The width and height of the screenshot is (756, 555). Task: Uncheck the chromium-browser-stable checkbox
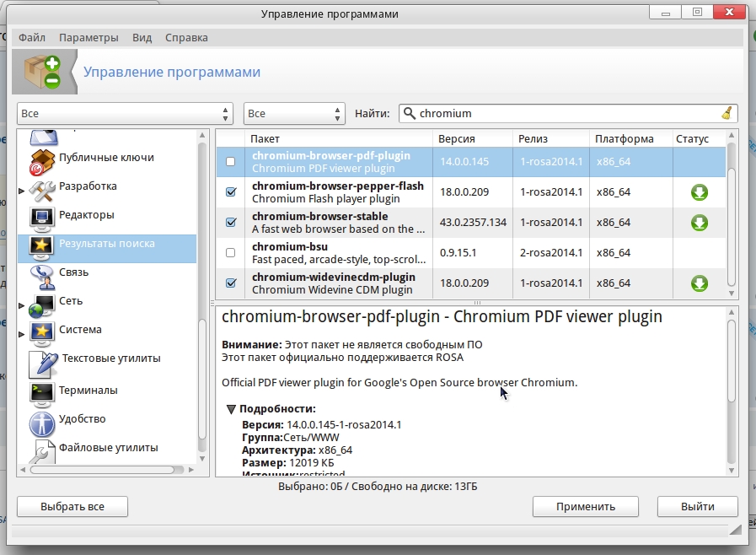tap(231, 223)
